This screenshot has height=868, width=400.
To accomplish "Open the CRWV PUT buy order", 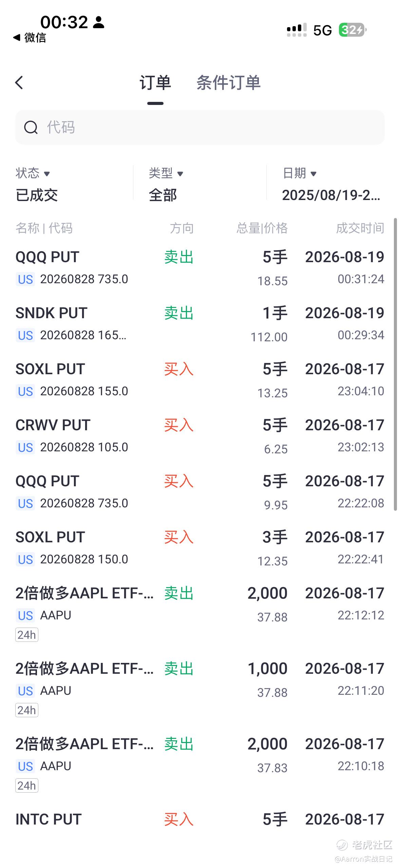I will tap(200, 436).
